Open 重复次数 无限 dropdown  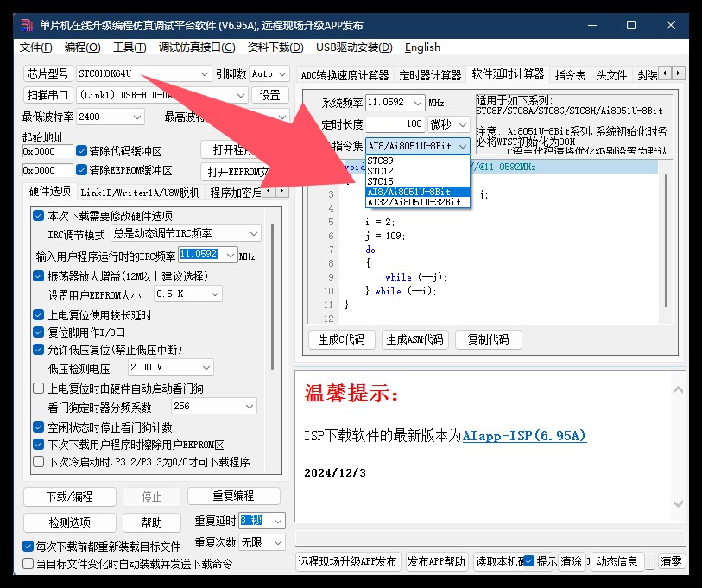pyautogui.click(x=262, y=542)
